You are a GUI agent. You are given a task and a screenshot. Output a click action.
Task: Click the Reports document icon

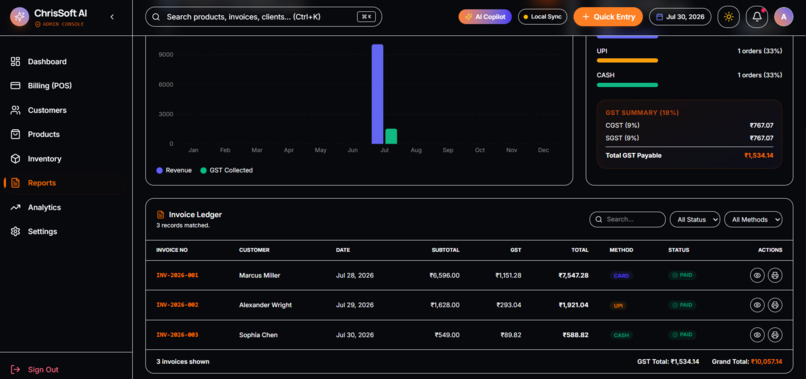tap(15, 183)
